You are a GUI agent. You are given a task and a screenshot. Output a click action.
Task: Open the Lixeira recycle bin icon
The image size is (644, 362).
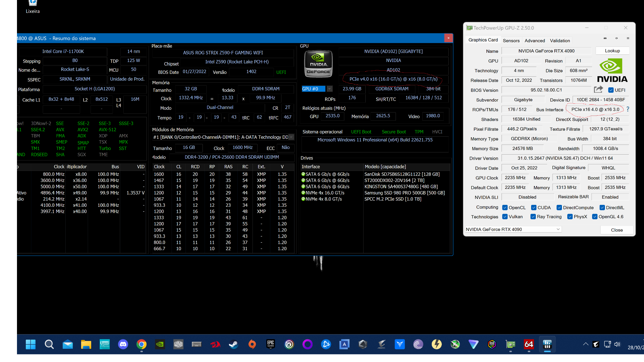pyautogui.click(x=33, y=7)
